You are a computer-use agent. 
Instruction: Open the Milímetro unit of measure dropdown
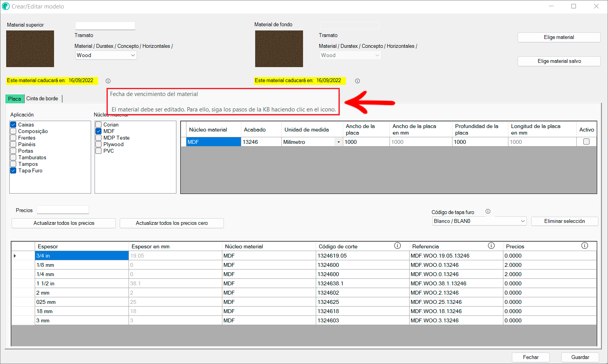point(339,142)
